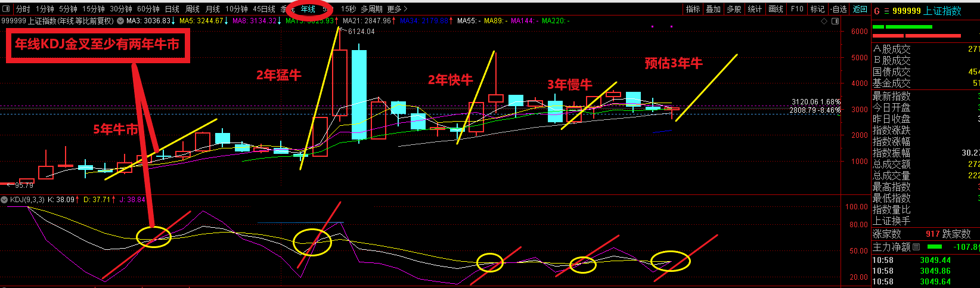980x288 pixels.
Task: Click the 指数量比 row
Action: click(x=926, y=209)
